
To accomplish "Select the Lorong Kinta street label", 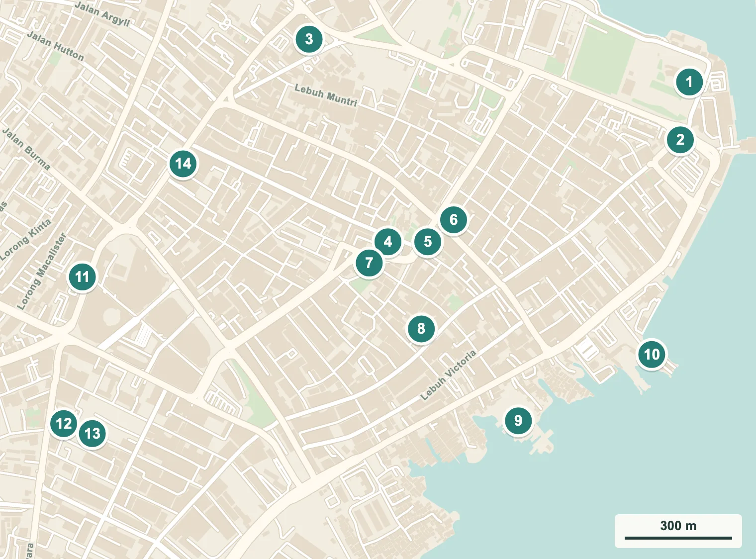I will [26, 240].
